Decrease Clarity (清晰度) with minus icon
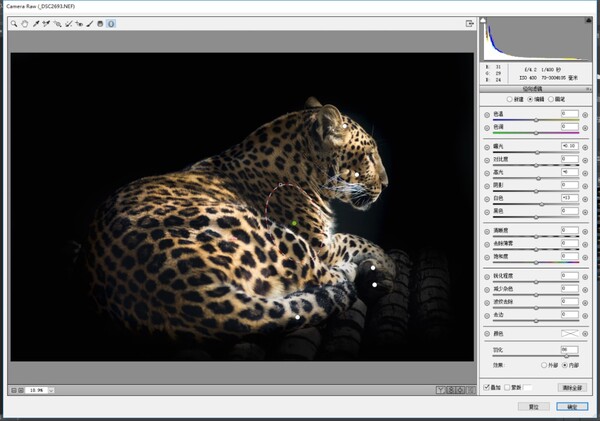 [487, 232]
